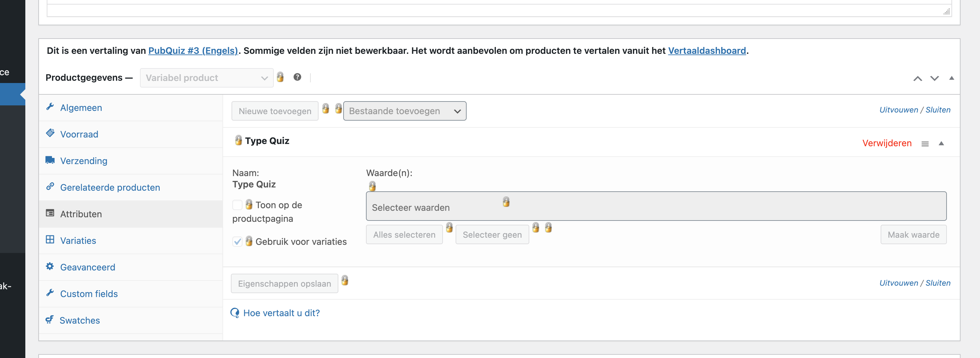
Task: Click Selecteer geen button
Action: click(x=492, y=234)
